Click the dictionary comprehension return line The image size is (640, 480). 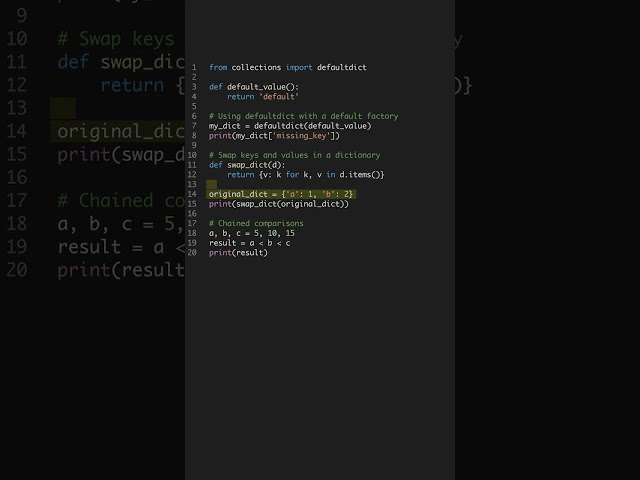(x=306, y=175)
